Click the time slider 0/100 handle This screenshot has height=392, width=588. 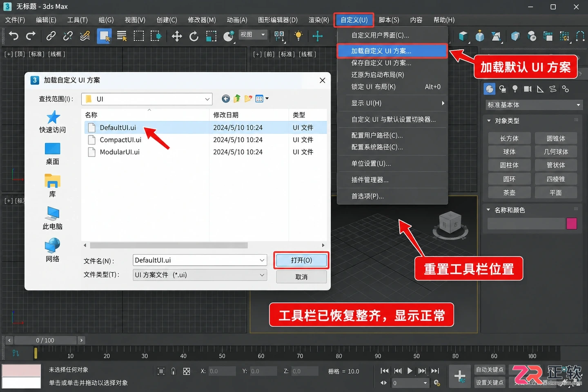[45, 340]
